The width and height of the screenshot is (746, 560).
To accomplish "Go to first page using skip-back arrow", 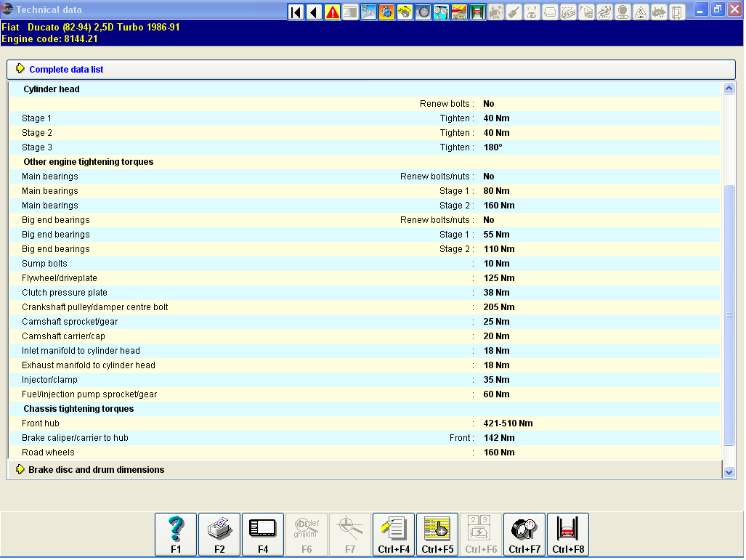I will (296, 12).
